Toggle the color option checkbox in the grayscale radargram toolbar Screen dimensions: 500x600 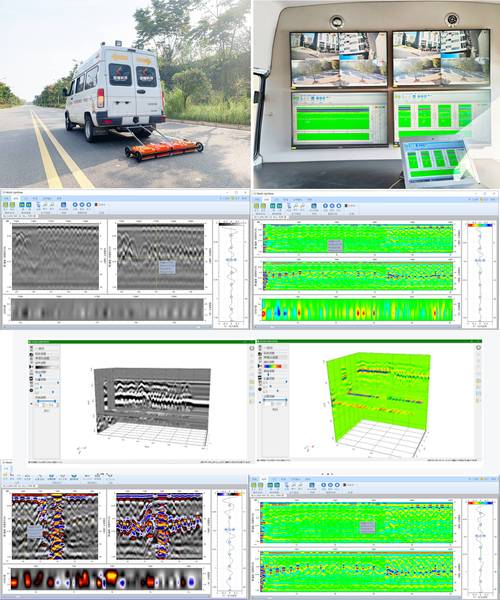pyautogui.click(x=96, y=205)
